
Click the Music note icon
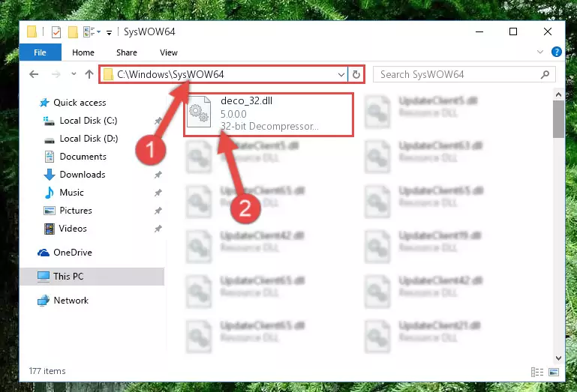coord(50,193)
